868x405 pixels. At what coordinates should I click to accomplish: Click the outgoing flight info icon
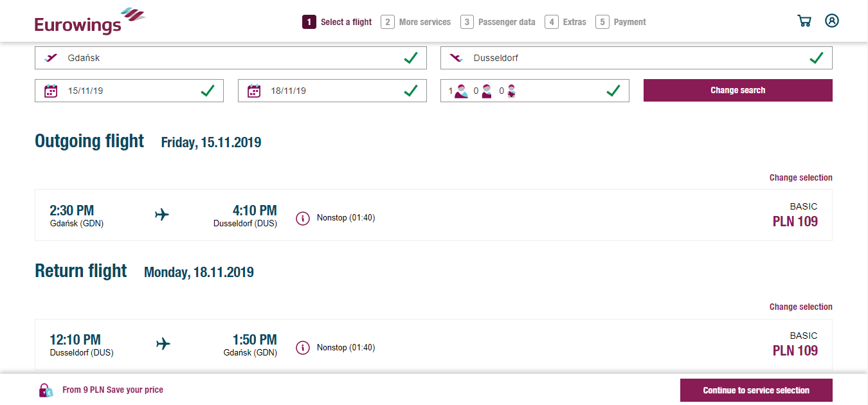303,219
